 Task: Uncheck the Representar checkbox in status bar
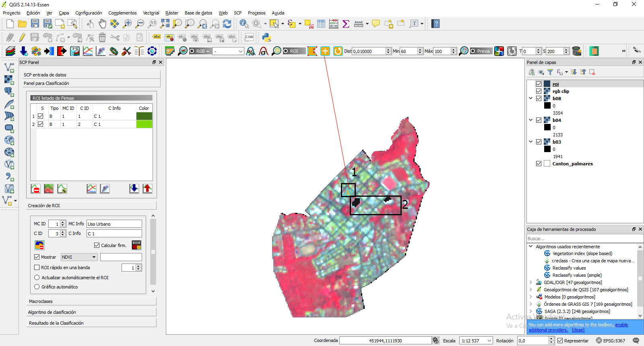pos(560,340)
